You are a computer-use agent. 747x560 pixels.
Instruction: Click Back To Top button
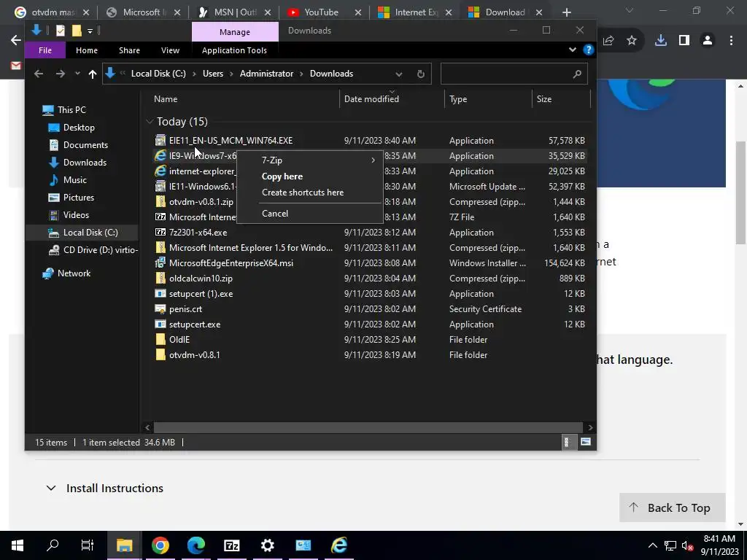(672, 507)
